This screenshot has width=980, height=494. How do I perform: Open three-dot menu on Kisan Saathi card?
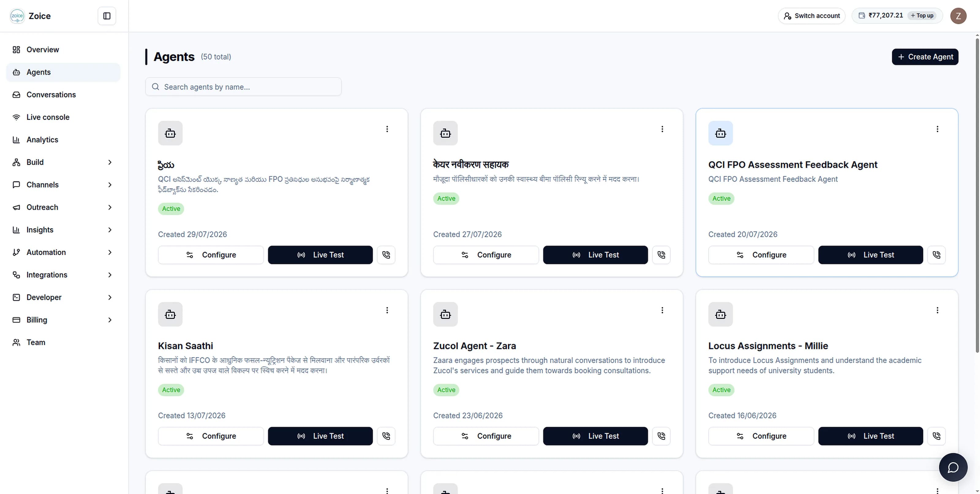coord(387,310)
